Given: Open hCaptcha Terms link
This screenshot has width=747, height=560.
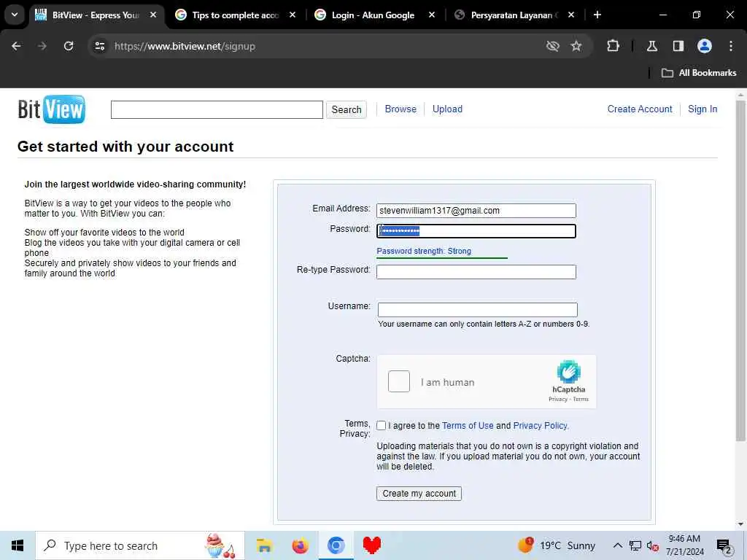Looking at the screenshot, I should (x=581, y=399).
